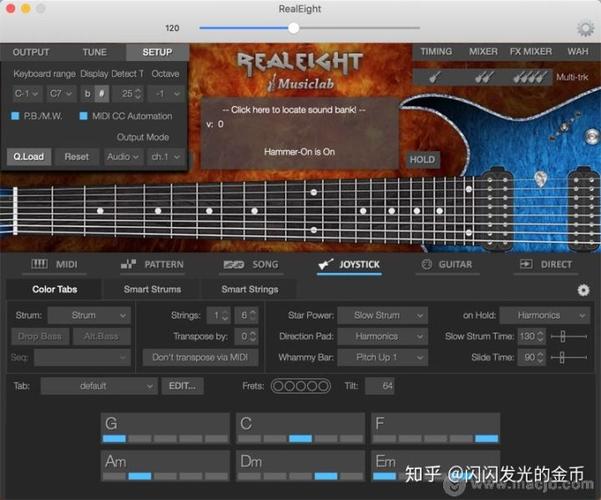
Task: Toggle Alt.Bass option
Action: (x=101, y=336)
